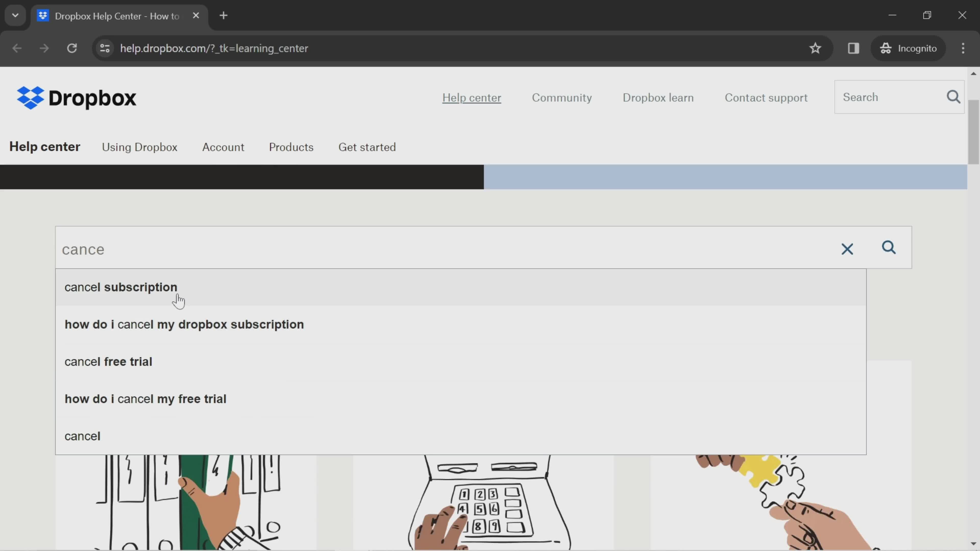Open the Account menu

point(223,147)
